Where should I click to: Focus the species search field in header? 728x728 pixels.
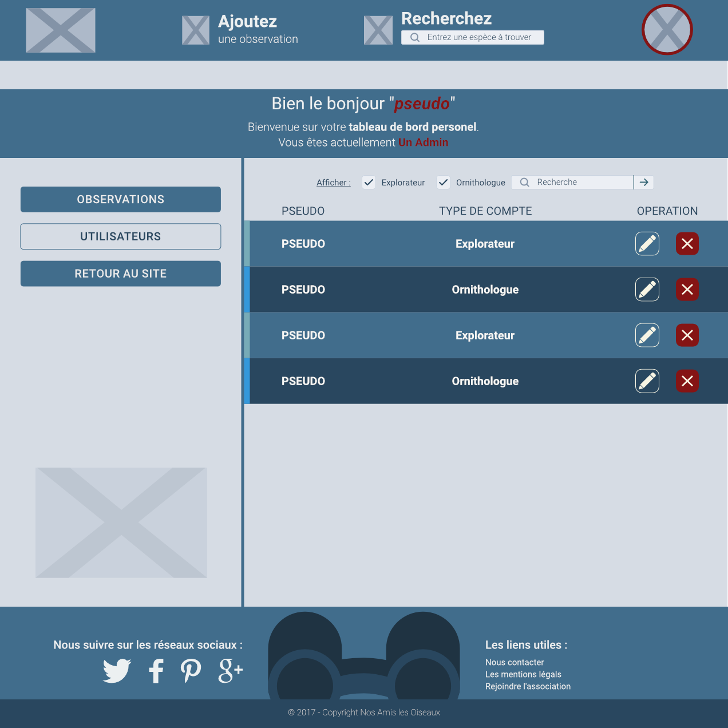click(473, 37)
